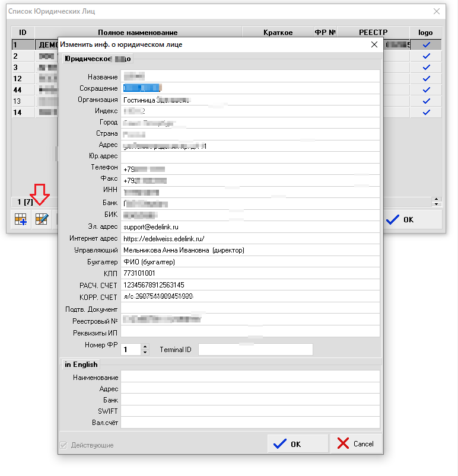Image resolution: width=458 pixels, height=476 pixels.
Task: Click the БИК field
Action: point(250,215)
